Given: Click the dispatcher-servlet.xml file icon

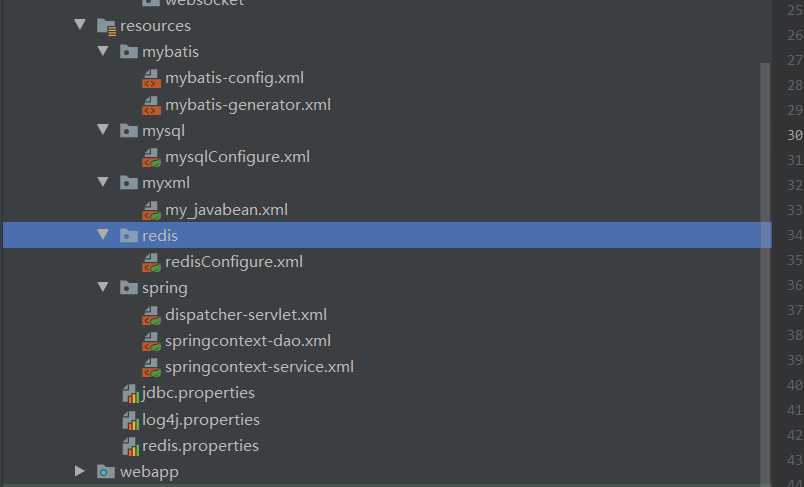Looking at the screenshot, I should (x=151, y=315).
